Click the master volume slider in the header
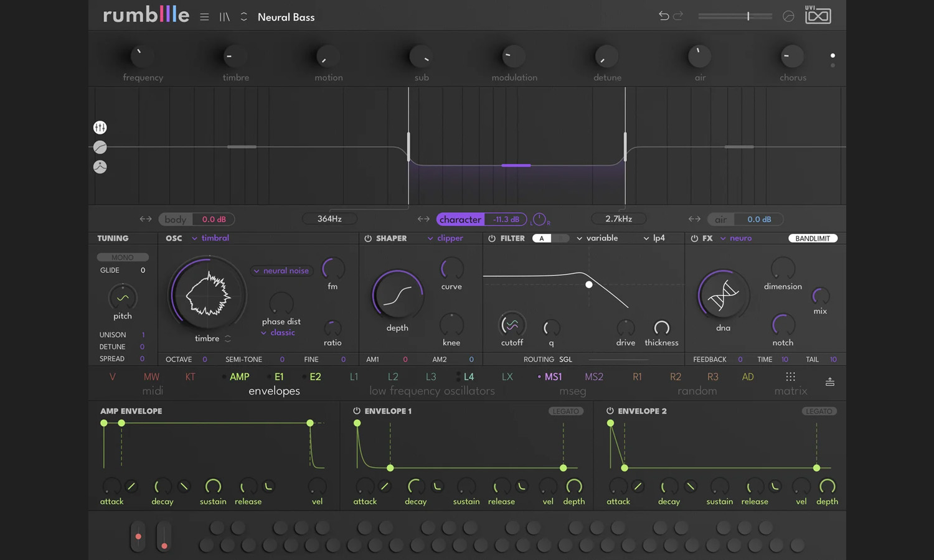The width and height of the screenshot is (934, 560). click(735, 16)
